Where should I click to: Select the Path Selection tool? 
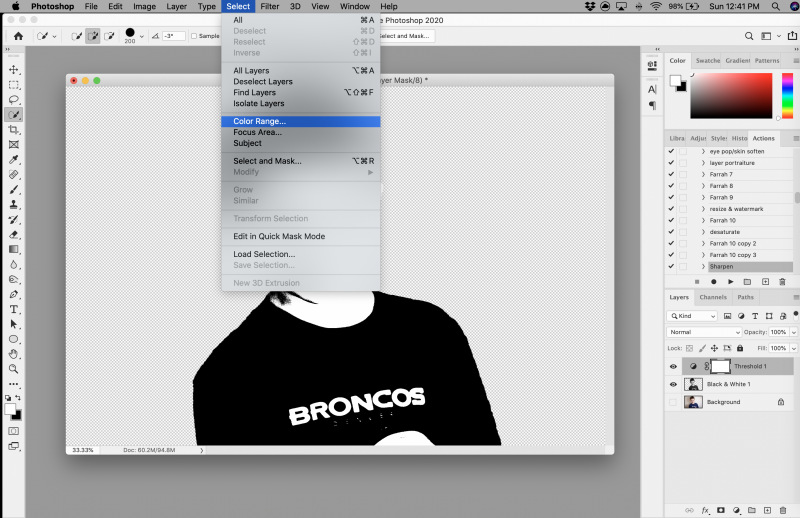(14, 324)
